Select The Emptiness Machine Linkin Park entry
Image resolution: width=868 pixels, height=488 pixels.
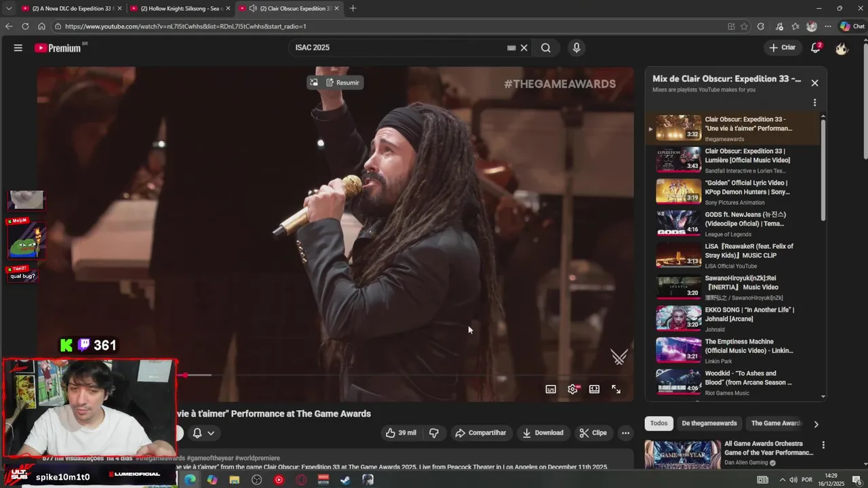[733, 350]
